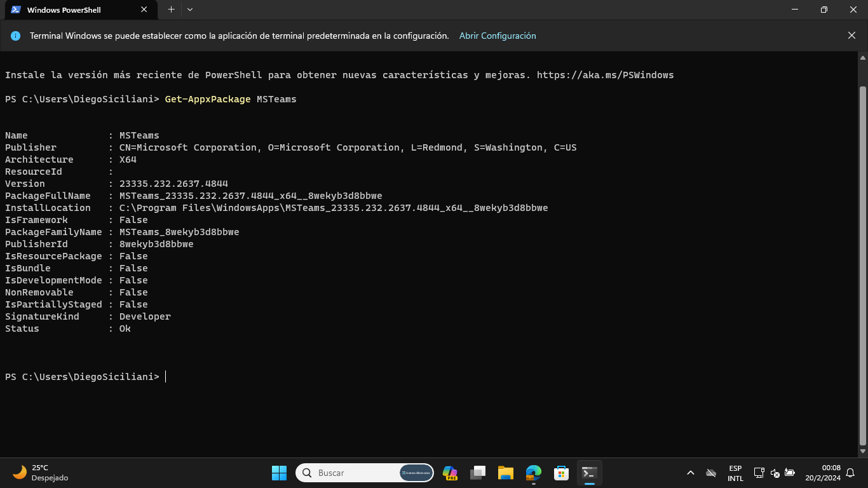Open the new tab profile dropdown arrow
The height and width of the screenshot is (488, 868).
(x=190, y=10)
